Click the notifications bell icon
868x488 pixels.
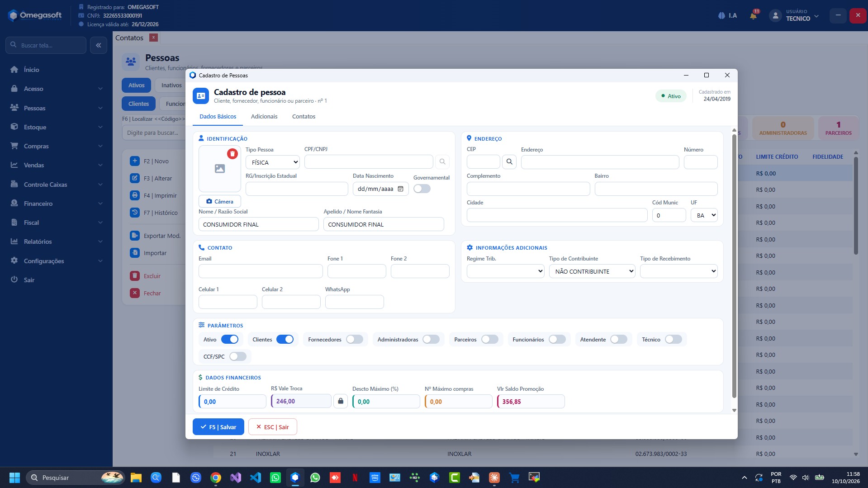point(753,16)
